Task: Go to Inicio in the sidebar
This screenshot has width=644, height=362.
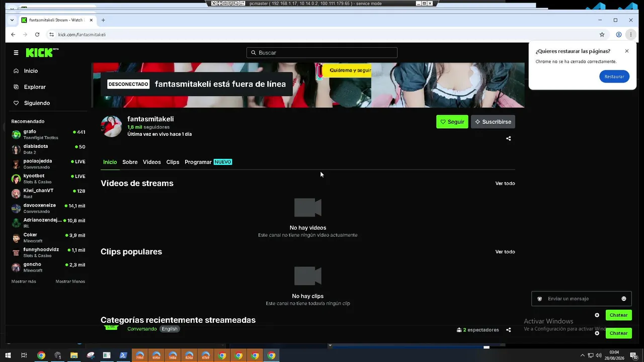Action: tap(31, 71)
